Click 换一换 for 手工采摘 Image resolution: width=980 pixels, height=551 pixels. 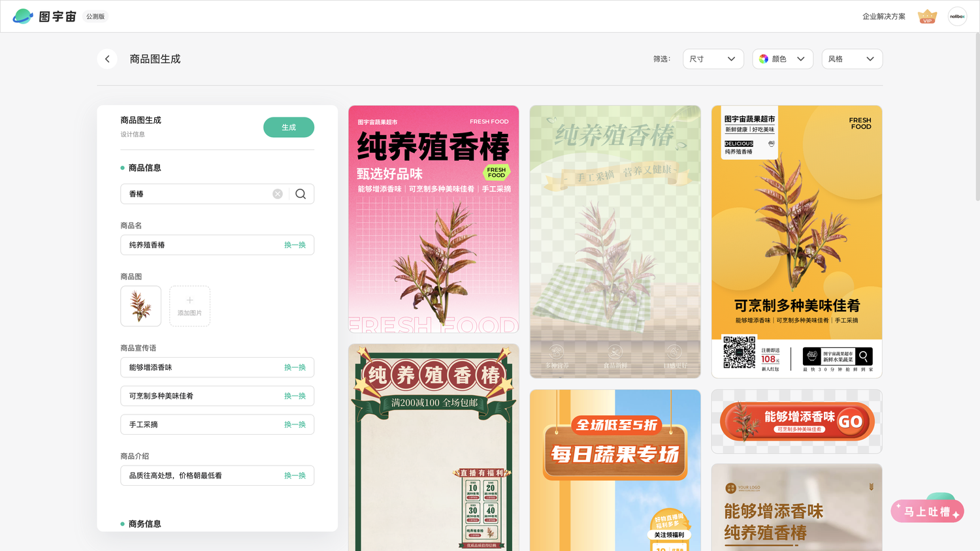click(x=295, y=424)
